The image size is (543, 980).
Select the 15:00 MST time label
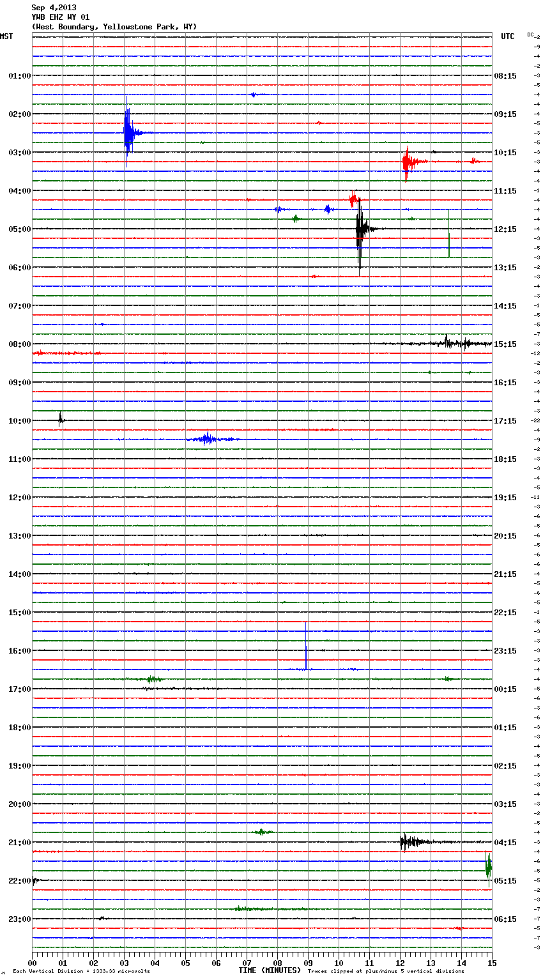point(20,612)
